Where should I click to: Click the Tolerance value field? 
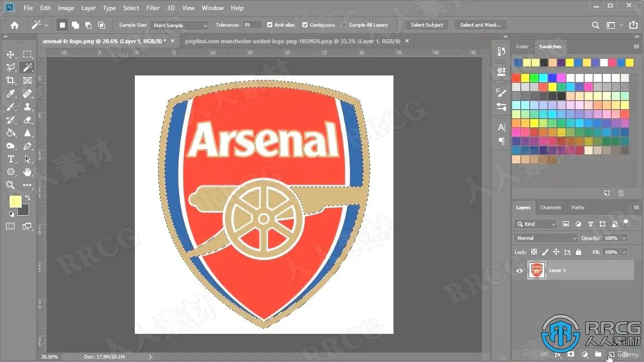pyautogui.click(x=252, y=25)
